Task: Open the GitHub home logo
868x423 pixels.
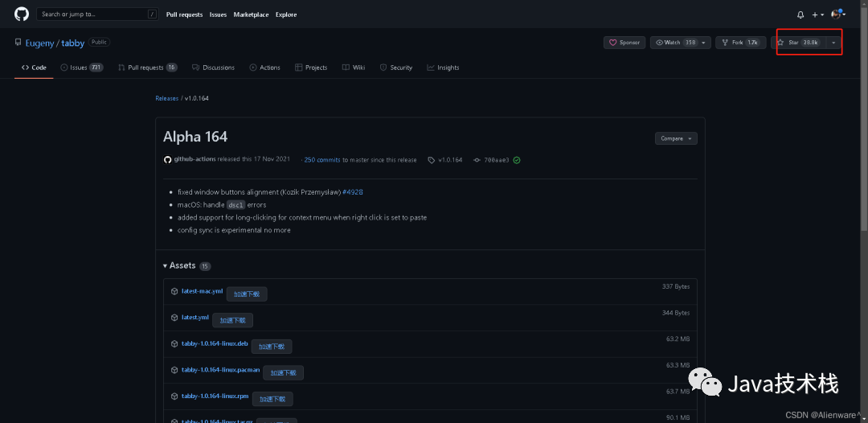Action: [x=22, y=14]
